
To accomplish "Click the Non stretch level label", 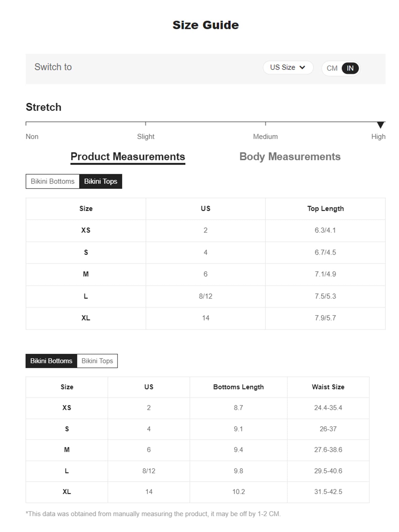I will pos(32,137).
